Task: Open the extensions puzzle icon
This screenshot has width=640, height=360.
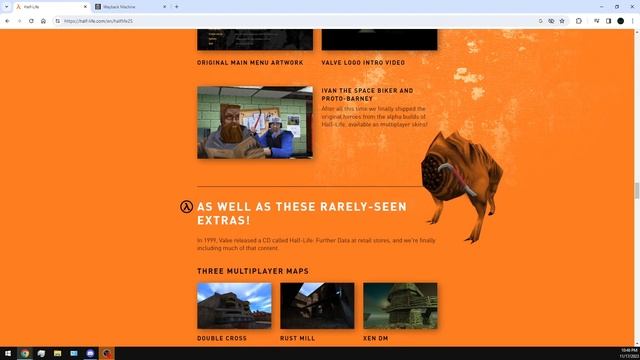Action: coord(579,21)
